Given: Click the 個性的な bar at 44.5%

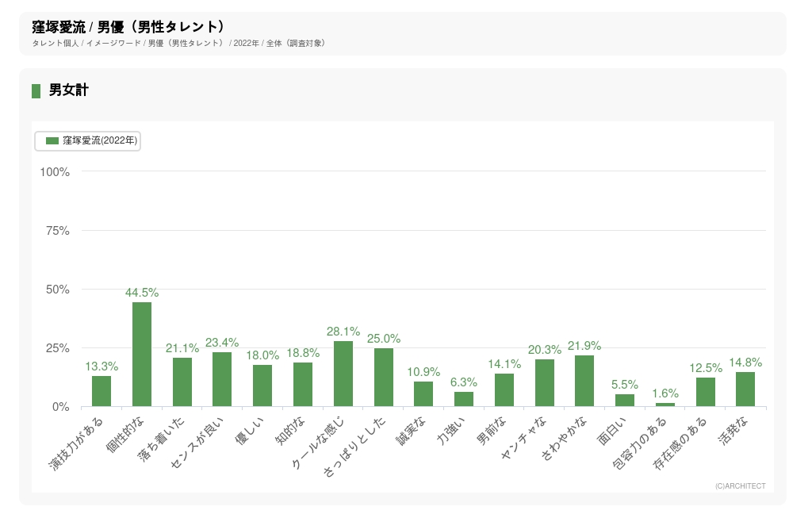Looking at the screenshot, I should click(142, 354).
